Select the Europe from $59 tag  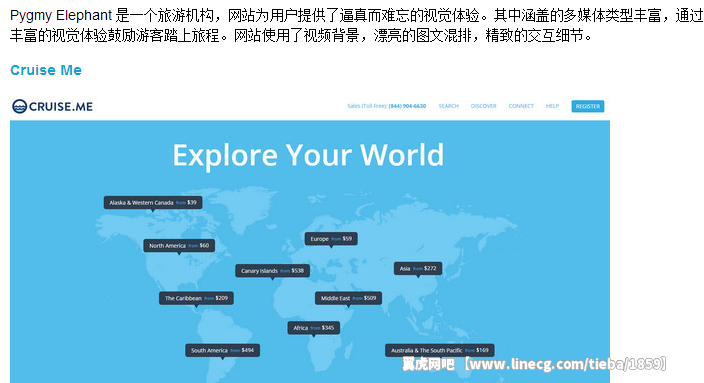tap(331, 239)
